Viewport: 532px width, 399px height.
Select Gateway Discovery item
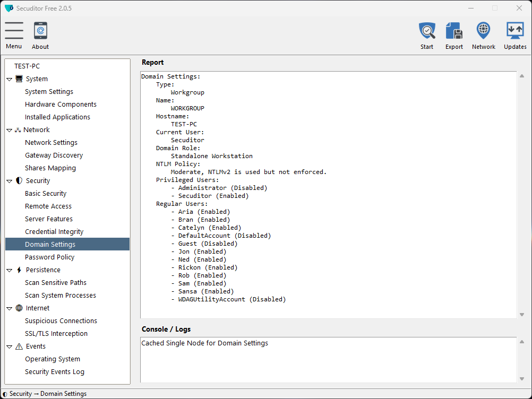coord(54,155)
